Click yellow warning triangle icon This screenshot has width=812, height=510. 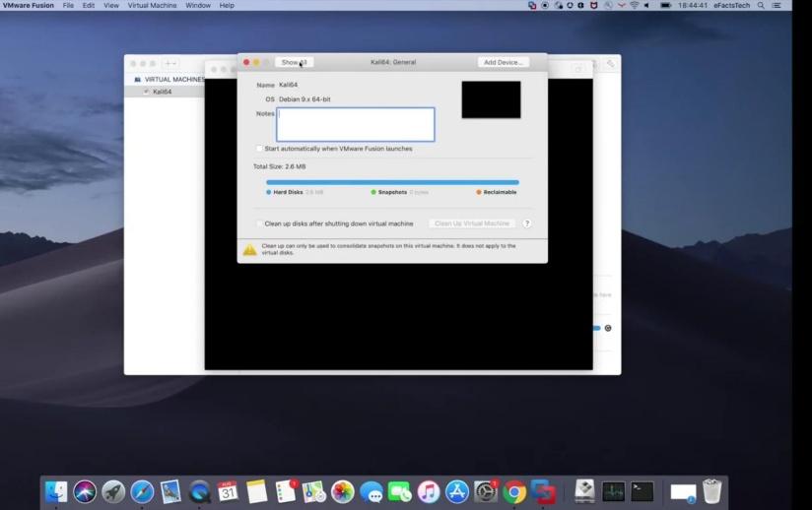[249, 250]
